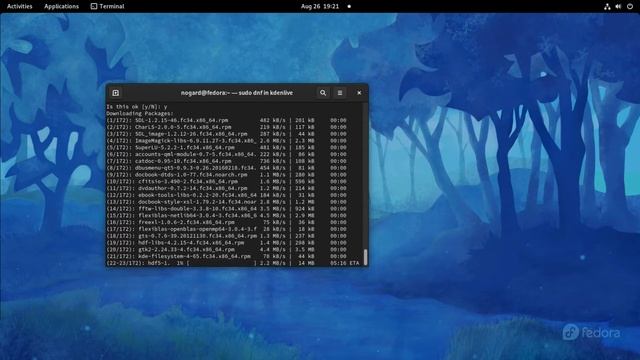Click the terminal scrollbar thumb

pyautogui.click(x=365, y=257)
